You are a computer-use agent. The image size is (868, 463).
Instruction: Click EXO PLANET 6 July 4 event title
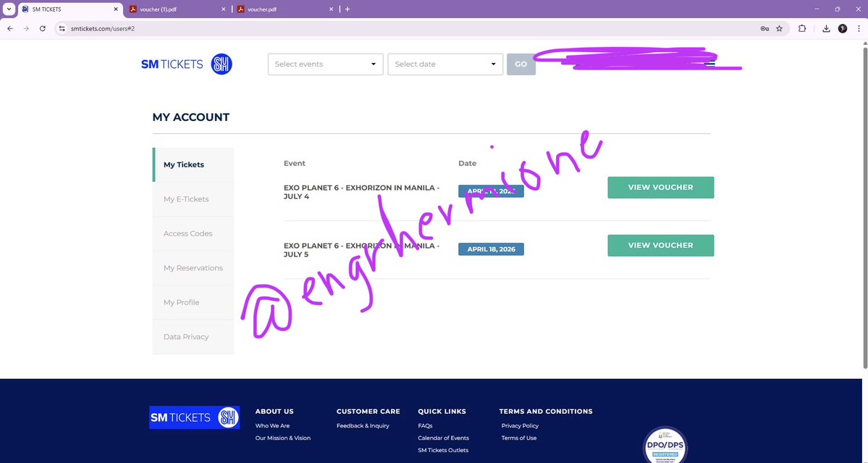click(x=361, y=192)
